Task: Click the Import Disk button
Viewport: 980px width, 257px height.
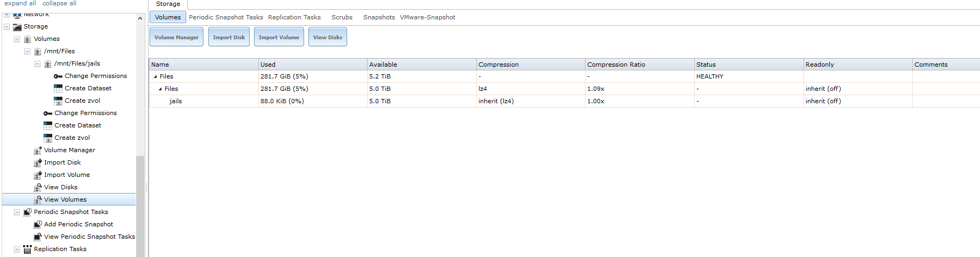Action: tap(229, 37)
